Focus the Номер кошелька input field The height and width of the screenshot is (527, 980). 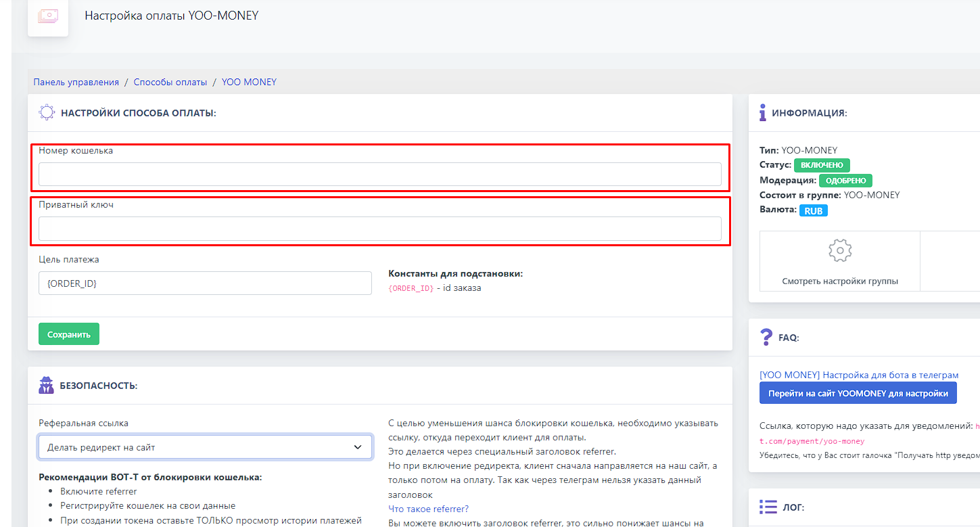(380, 175)
